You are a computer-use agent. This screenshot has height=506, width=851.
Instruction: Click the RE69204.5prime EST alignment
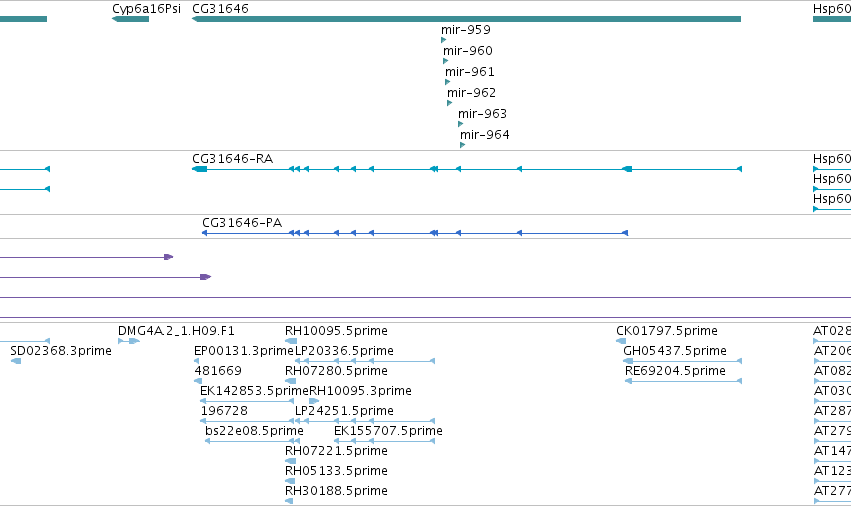point(683,381)
